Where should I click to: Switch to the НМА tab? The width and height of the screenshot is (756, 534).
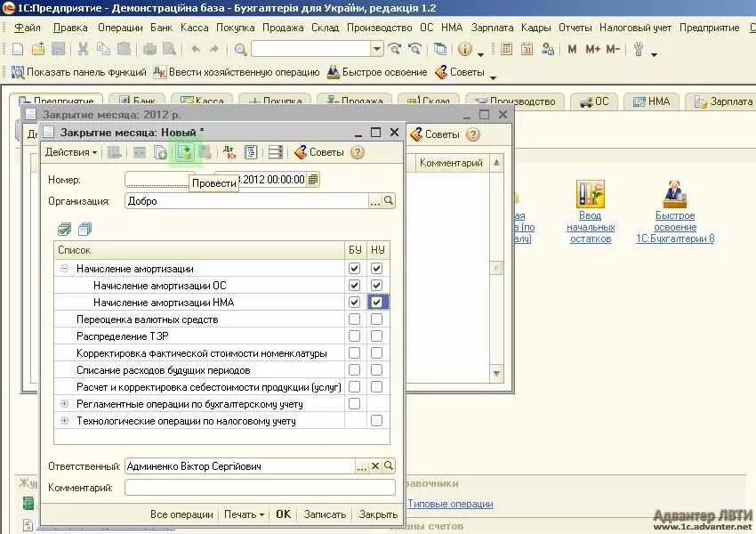click(x=651, y=101)
